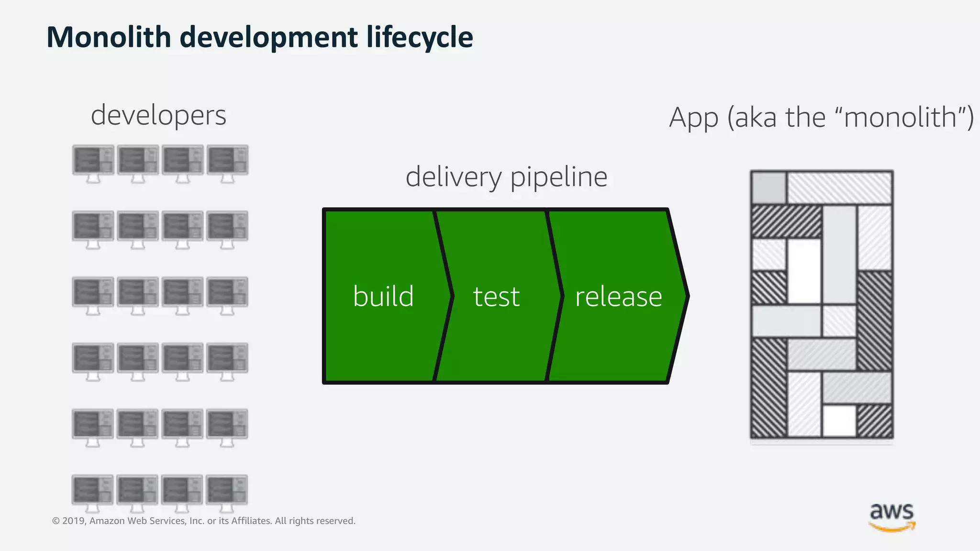
Task: Click the test pipeline stage
Action: 496,296
